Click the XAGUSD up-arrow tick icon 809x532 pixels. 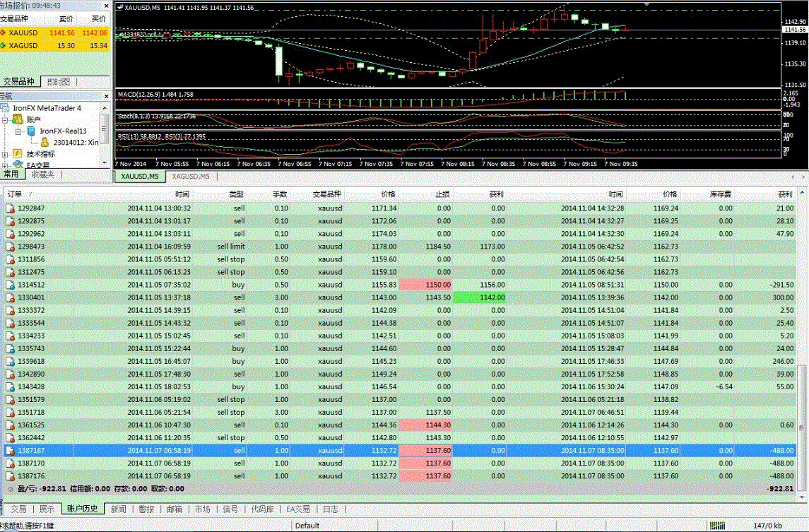pos(3,45)
